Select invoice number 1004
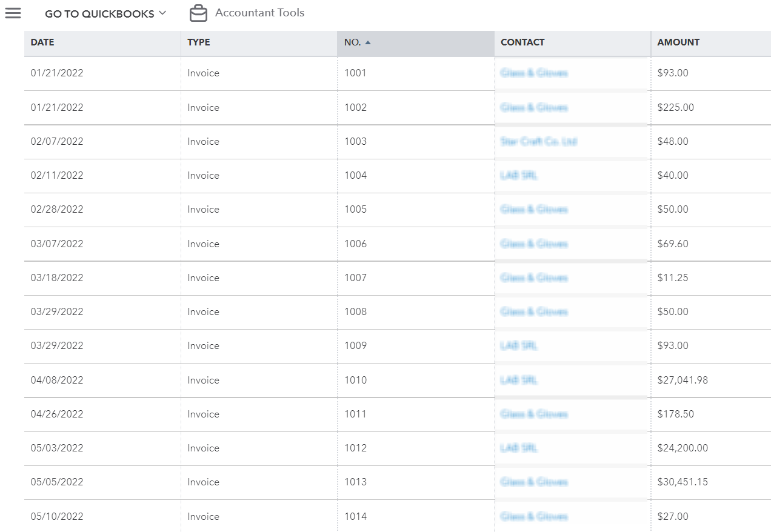Image resolution: width=771 pixels, height=532 pixels. click(355, 175)
